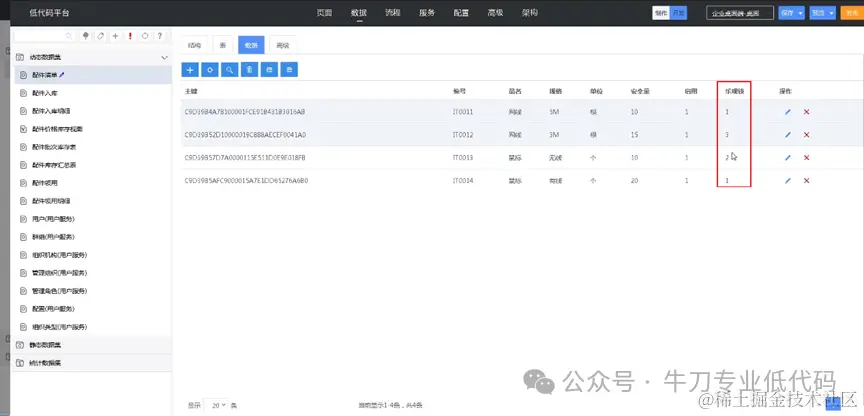The height and width of the screenshot is (416, 864).
Task: Open the 架构 top menu
Action: (x=530, y=13)
